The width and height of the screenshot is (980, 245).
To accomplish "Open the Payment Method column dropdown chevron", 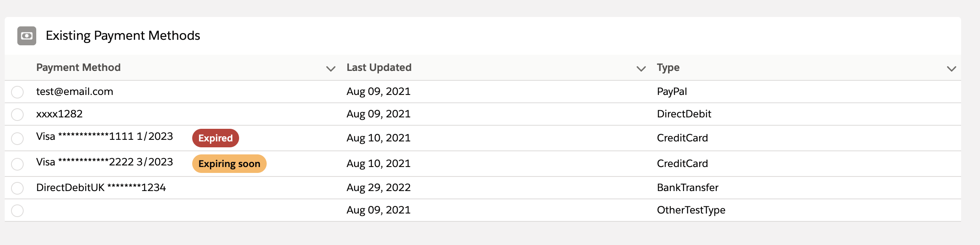I will point(331,69).
